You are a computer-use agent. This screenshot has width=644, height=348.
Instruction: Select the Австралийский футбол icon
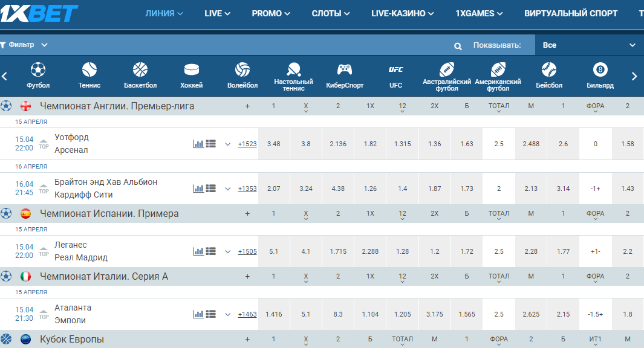click(x=447, y=69)
